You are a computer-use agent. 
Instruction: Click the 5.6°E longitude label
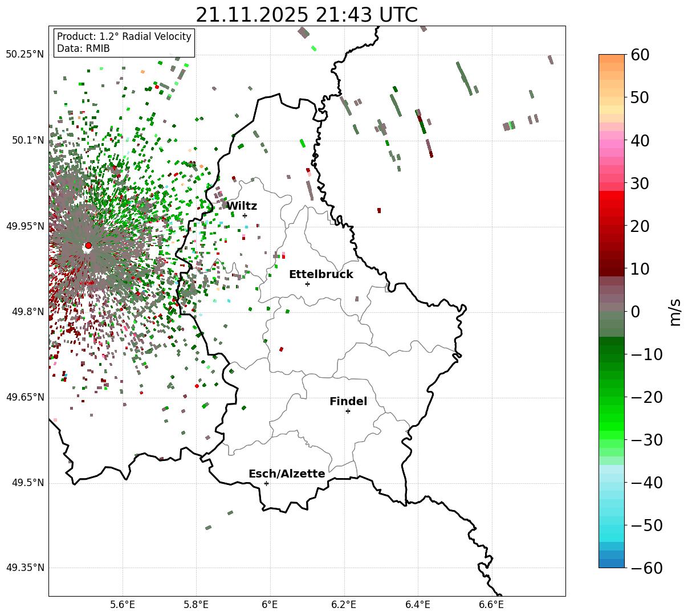[x=123, y=605]
